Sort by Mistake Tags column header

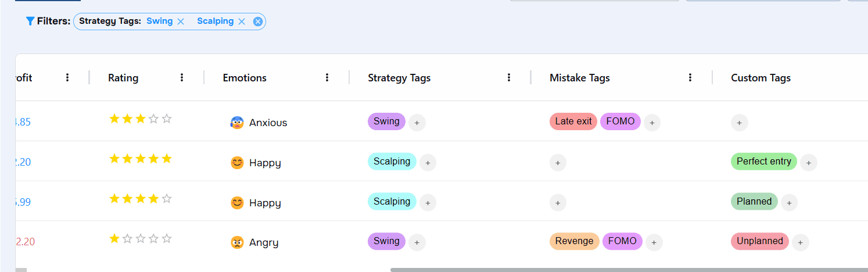[580, 78]
